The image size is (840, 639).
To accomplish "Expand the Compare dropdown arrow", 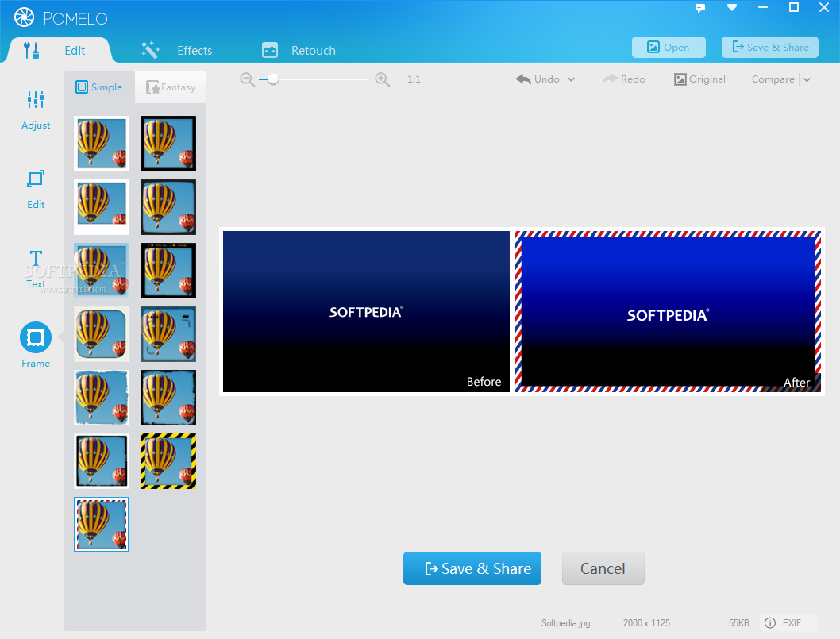I will [807, 80].
